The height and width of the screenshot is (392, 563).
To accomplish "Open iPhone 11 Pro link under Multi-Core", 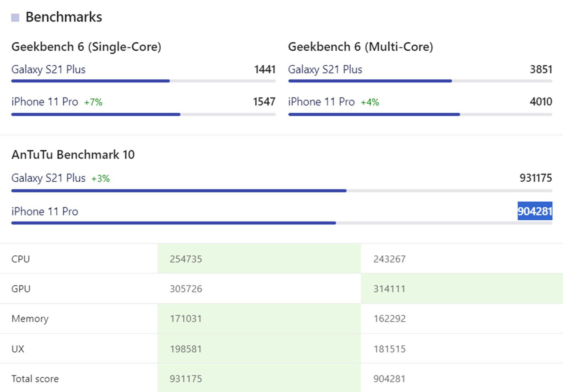I will coord(321,102).
